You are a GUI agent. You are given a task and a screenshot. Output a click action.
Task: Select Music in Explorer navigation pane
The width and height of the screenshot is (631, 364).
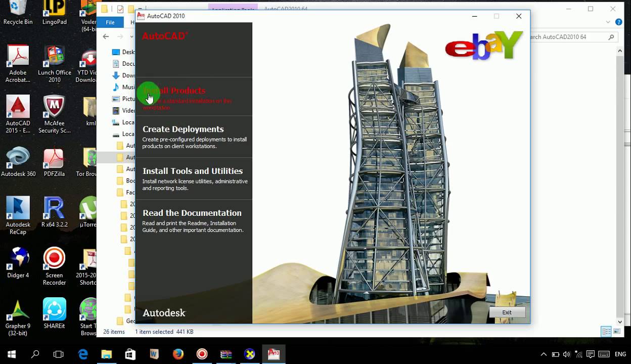click(123, 87)
